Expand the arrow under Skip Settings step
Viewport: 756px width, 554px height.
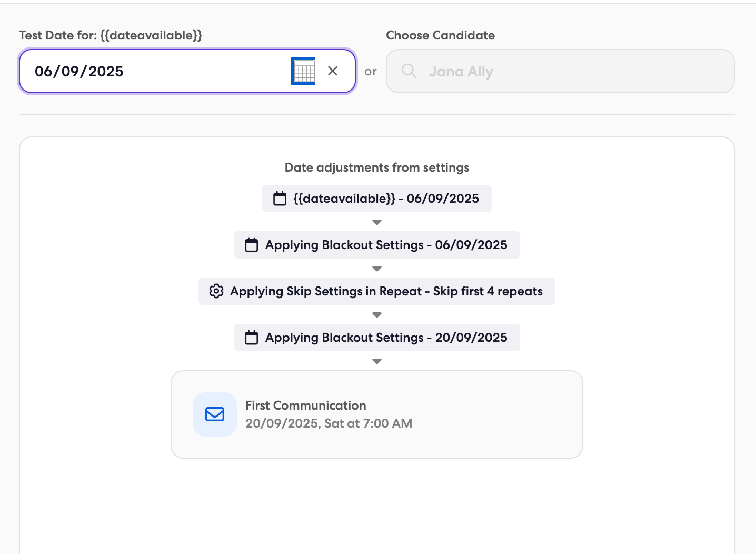click(x=377, y=314)
